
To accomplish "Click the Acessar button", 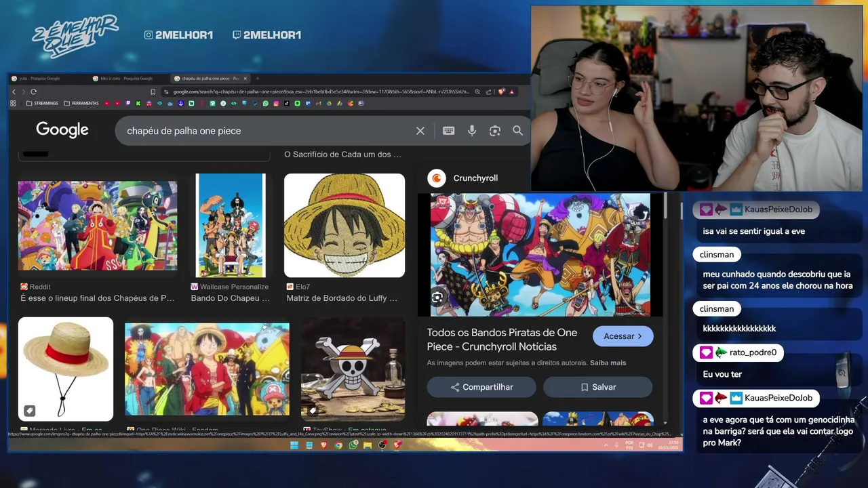I will coord(623,336).
